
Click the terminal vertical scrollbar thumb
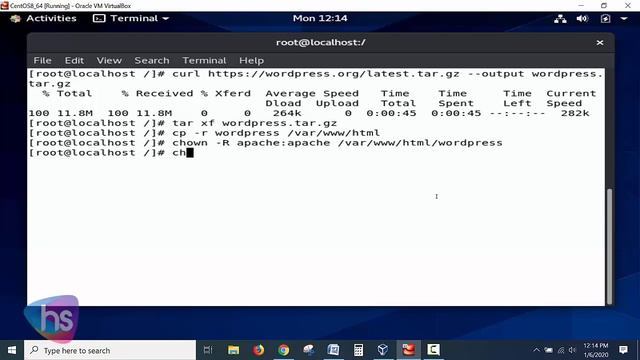(x=609, y=246)
